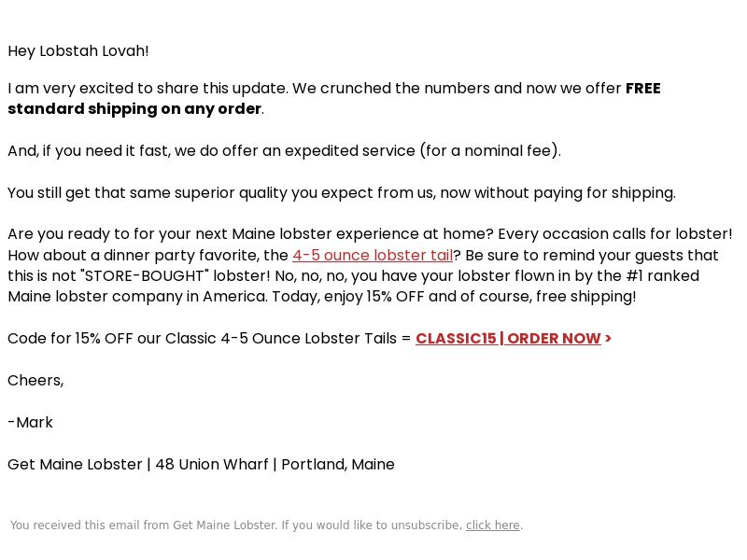Screen dimensions: 747x560
Task: Follow the unsubscribe 'click here' link
Action: click(x=493, y=525)
